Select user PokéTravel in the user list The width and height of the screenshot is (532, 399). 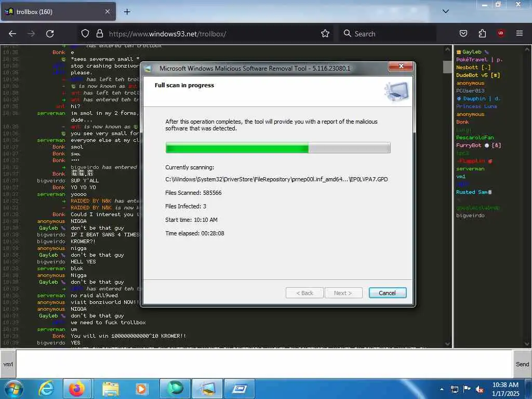click(479, 60)
